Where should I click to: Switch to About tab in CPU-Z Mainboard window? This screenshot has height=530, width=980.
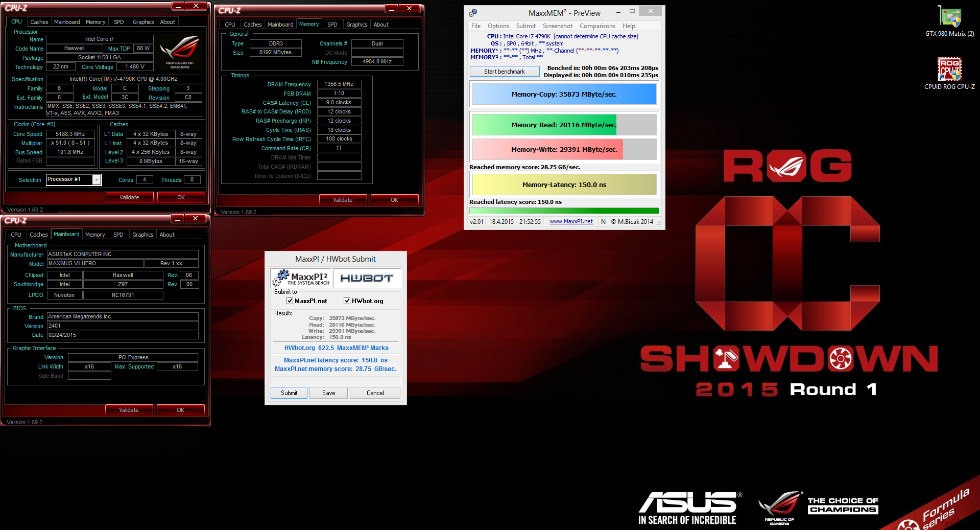point(167,235)
